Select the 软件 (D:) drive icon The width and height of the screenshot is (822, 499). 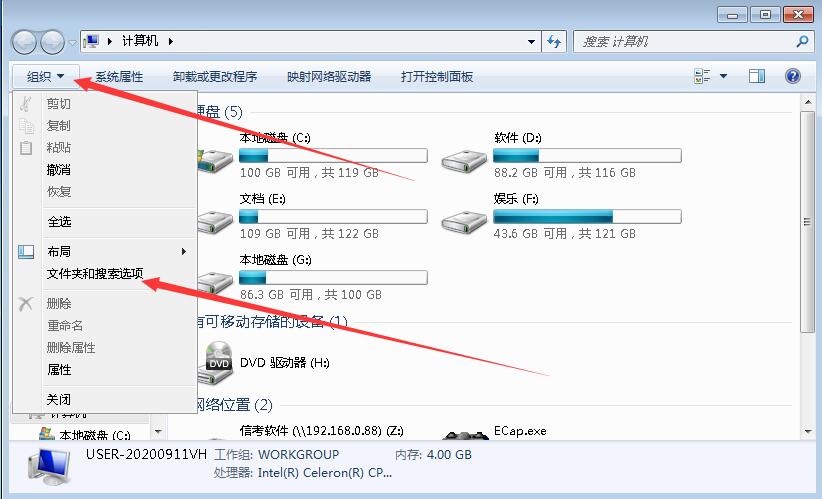(464, 160)
